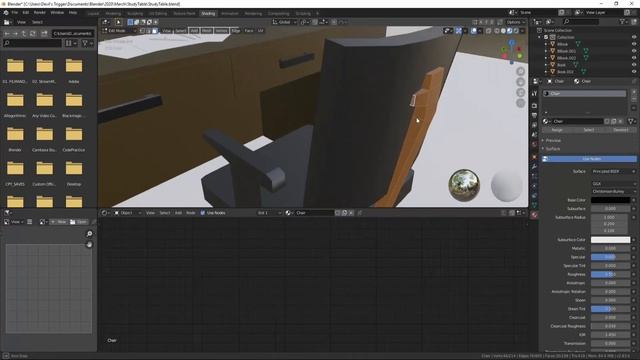Click the viewport zoom gizmo icon

(520, 71)
